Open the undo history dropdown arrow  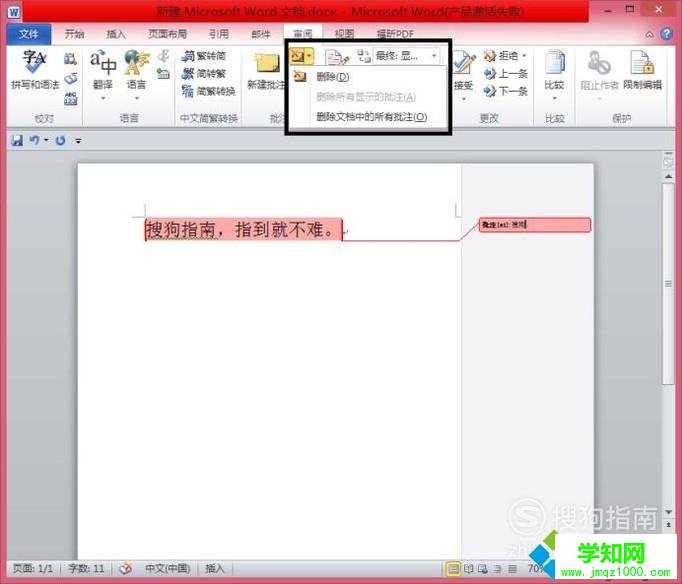(46, 140)
